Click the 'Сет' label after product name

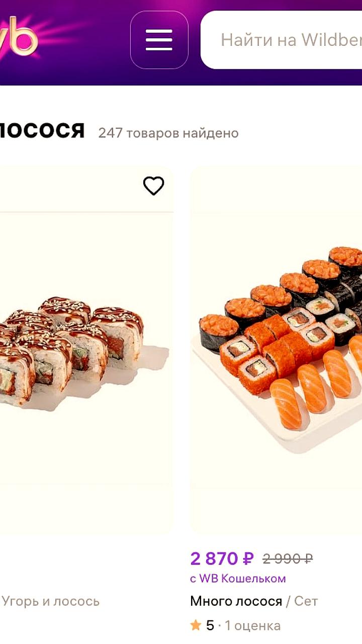click(306, 601)
